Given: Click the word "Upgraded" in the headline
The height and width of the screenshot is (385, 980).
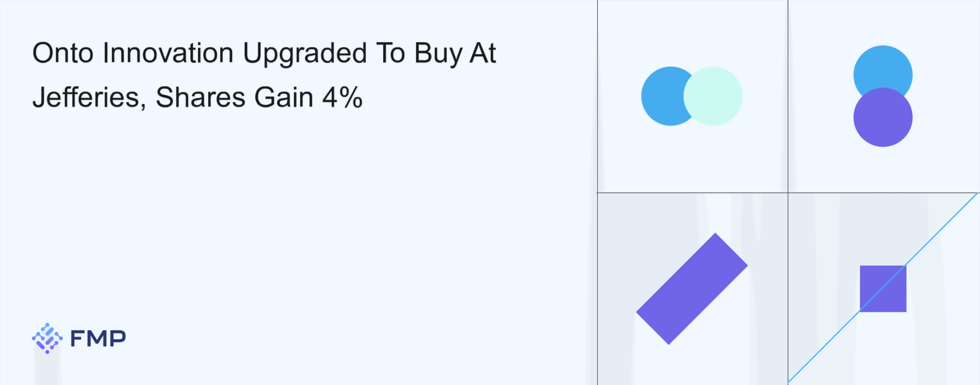Looking at the screenshot, I should pyautogui.click(x=305, y=54).
